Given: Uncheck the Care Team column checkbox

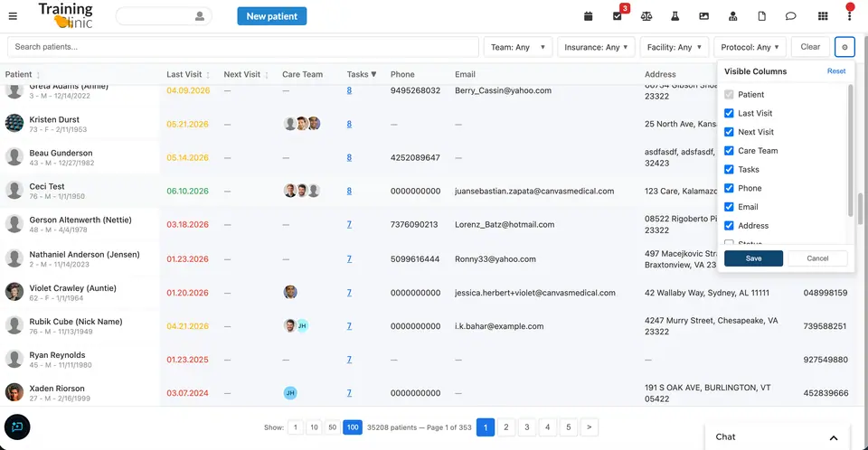Looking at the screenshot, I should tap(729, 151).
